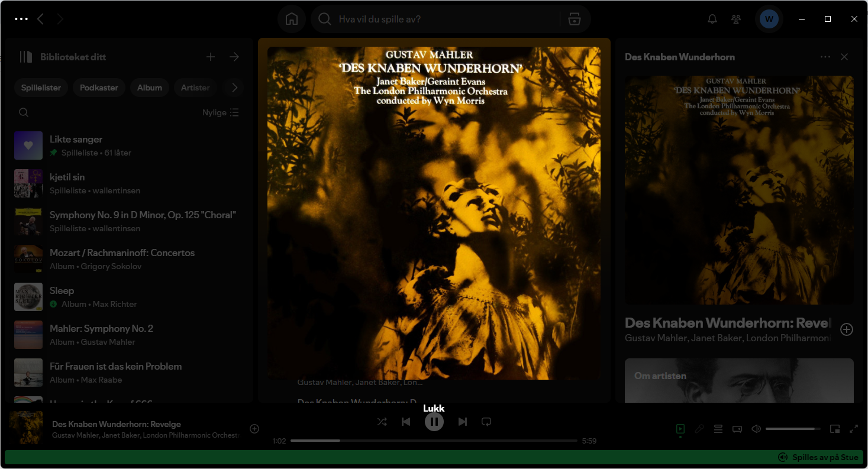Adjust the volume slider
The width and height of the screenshot is (868, 469).
(793, 429)
